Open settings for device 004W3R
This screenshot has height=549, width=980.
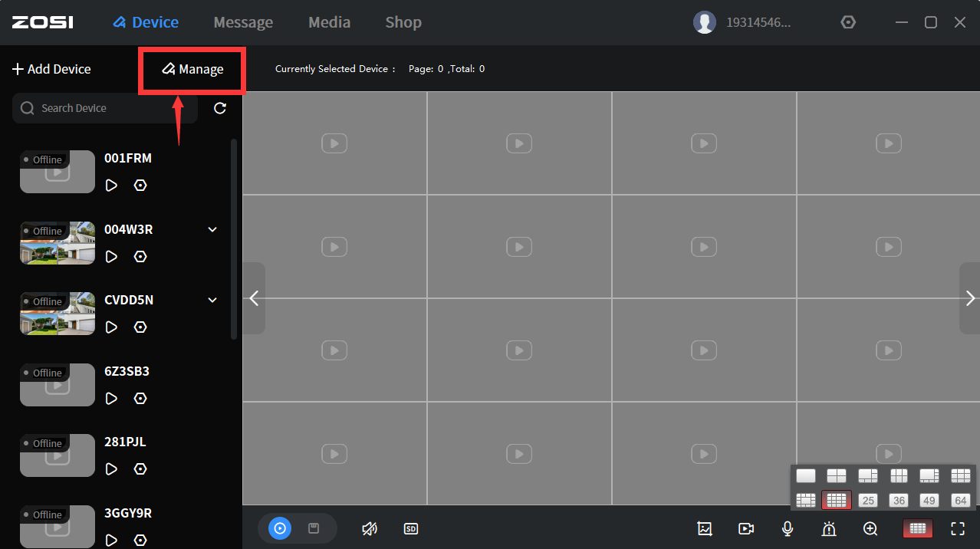[140, 257]
